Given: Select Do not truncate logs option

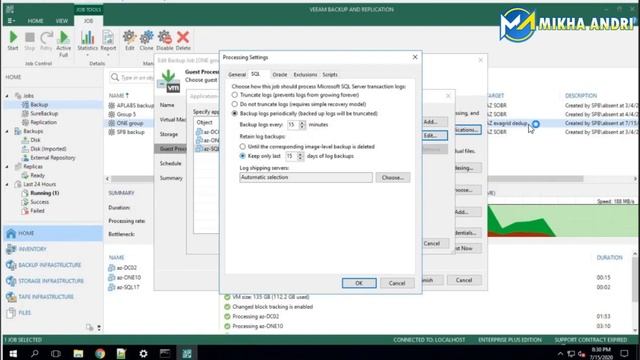Looking at the screenshot, I should pos(235,104).
